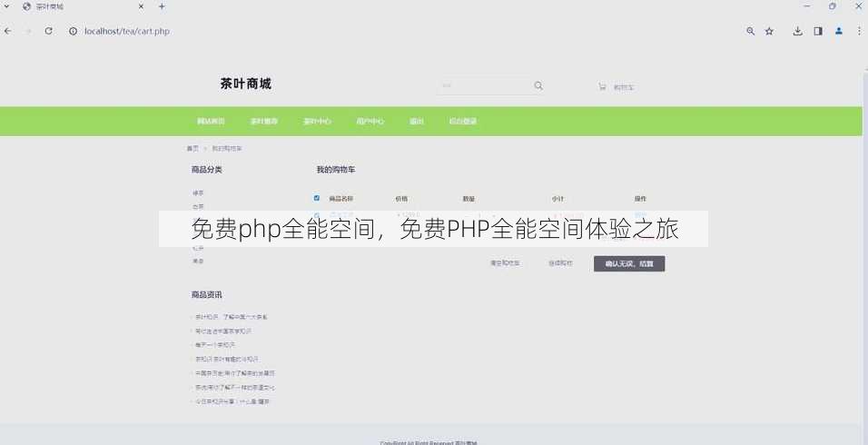Bookmark this page with the star icon
Image resolution: width=868 pixels, height=445 pixels.
pyautogui.click(x=769, y=32)
